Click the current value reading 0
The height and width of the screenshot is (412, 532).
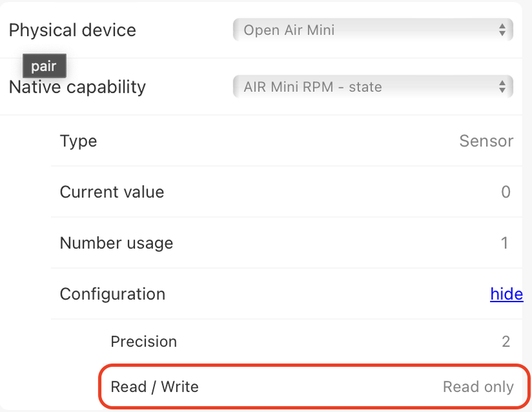[x=505, y=192]
